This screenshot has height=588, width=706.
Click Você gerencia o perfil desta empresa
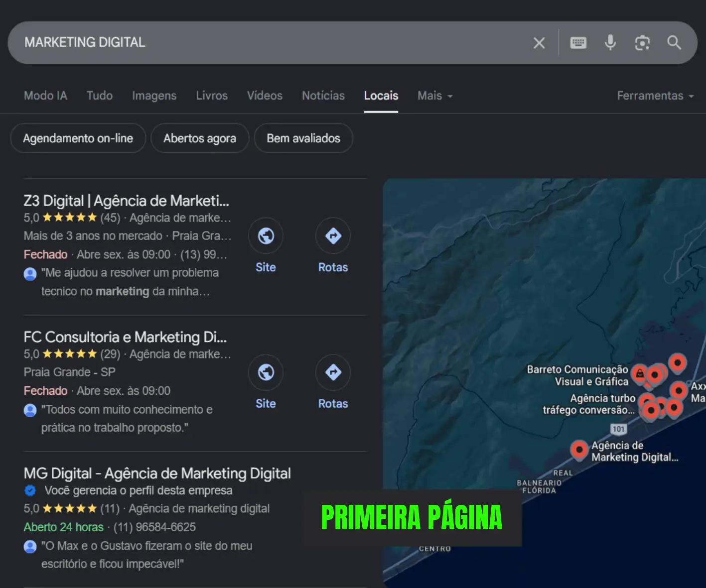tap(139, 490)
